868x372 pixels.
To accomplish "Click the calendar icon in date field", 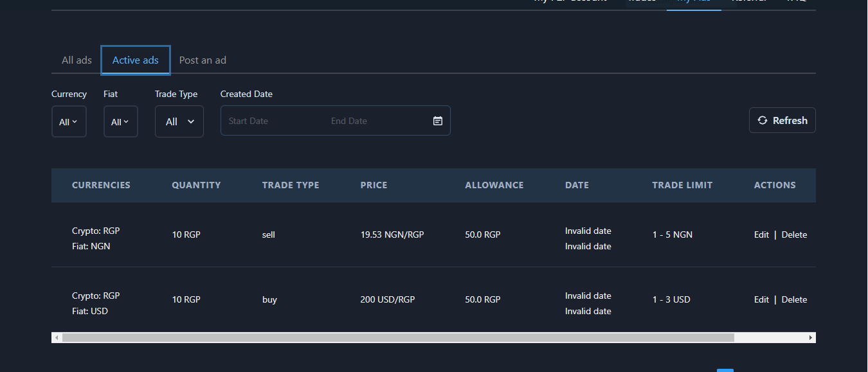I will point(437,121).
